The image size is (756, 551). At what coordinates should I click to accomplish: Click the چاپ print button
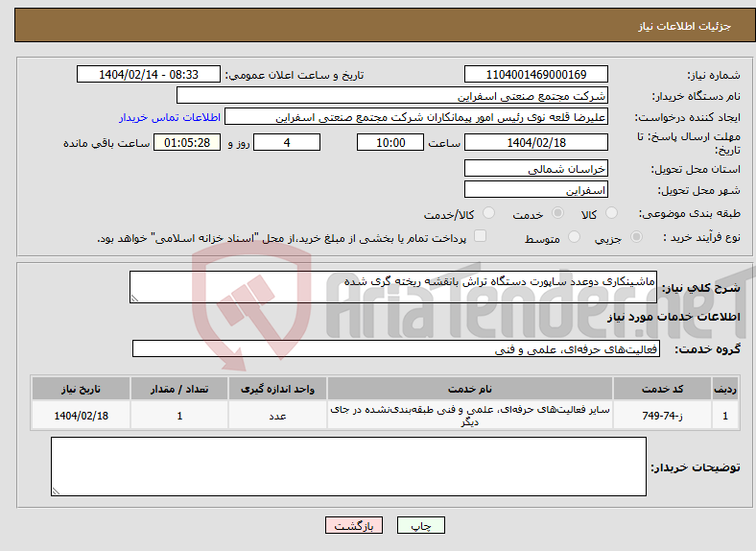pyautogui.click(x=421, y=525)
